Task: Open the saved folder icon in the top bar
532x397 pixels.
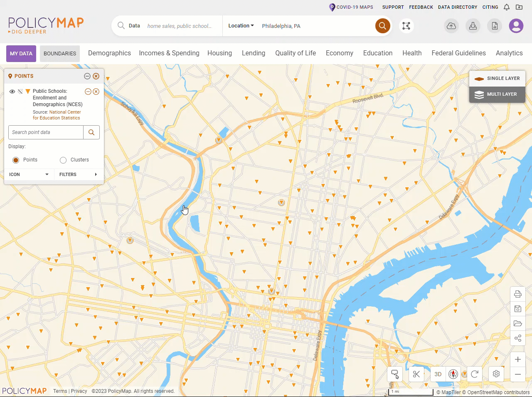Action: click(519, 7)
